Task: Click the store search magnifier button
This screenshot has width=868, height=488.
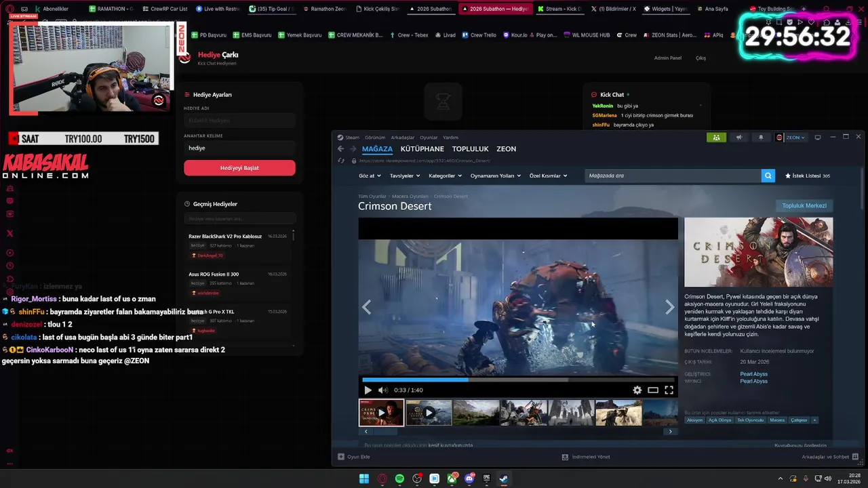Action: click(768, 176)
